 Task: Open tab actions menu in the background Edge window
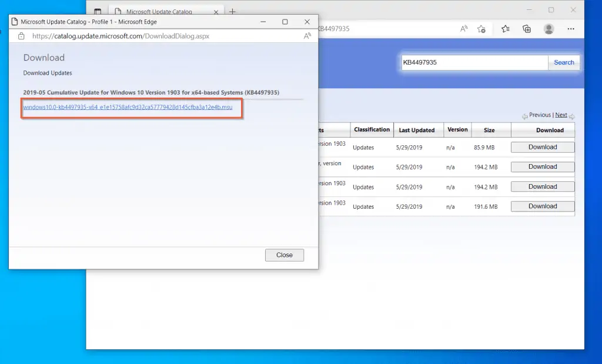click(98, 12)
